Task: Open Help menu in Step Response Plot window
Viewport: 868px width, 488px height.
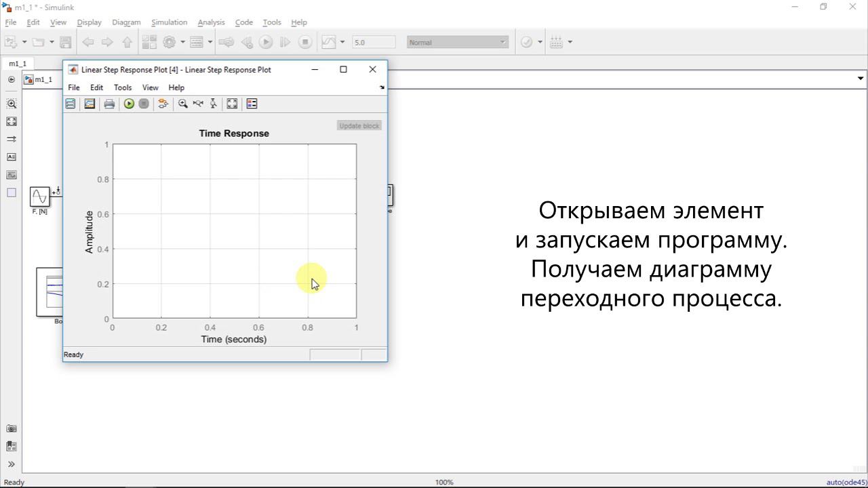Action: pos(176,87)
